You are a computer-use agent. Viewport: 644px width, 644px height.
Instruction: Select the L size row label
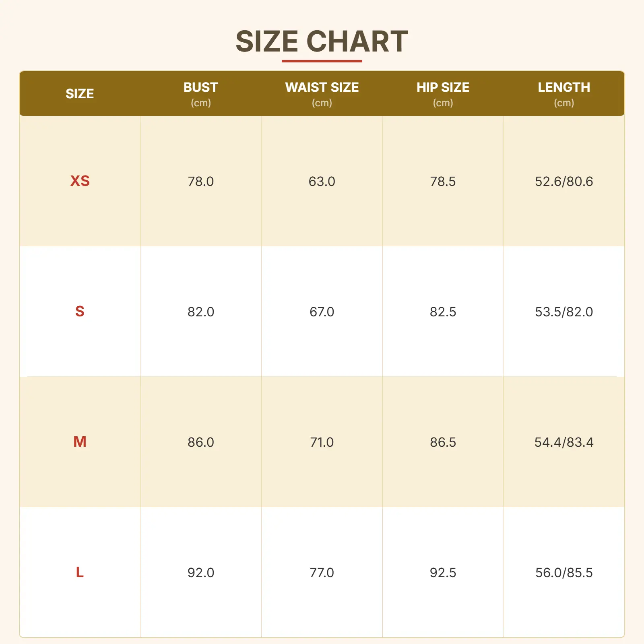[80, 572]
